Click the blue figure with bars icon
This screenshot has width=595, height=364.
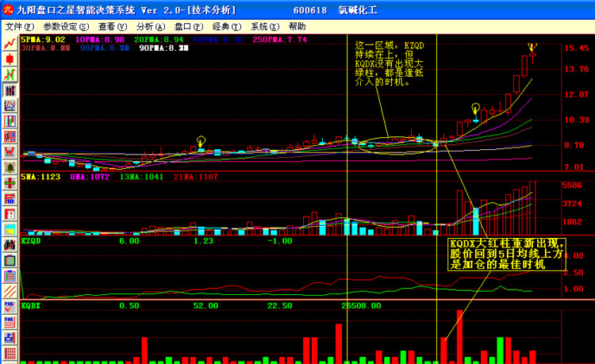pyautogui.click(x=10, y=338)
